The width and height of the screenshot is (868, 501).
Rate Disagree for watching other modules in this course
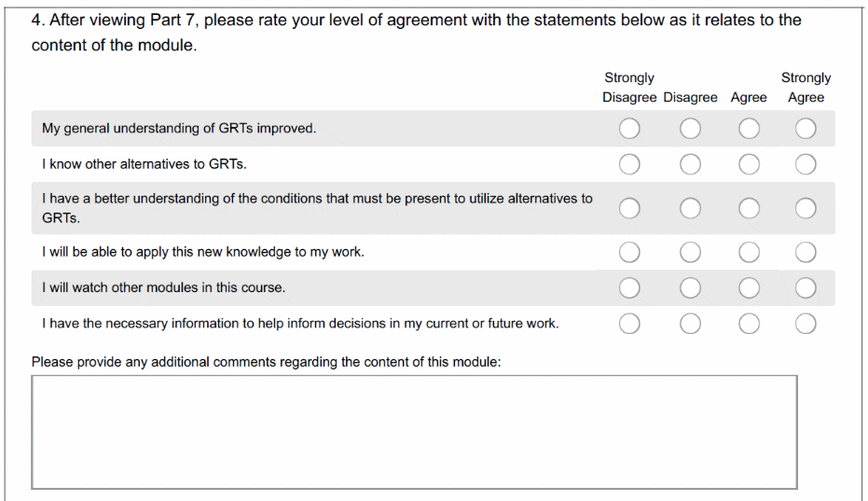pyautogui.click(x=690, y=287)
